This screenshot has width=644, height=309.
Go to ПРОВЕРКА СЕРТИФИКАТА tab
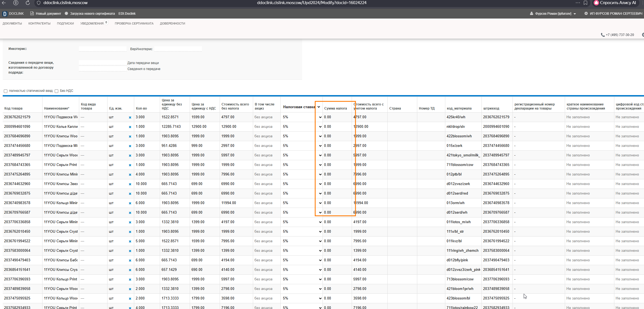point(134,23)
